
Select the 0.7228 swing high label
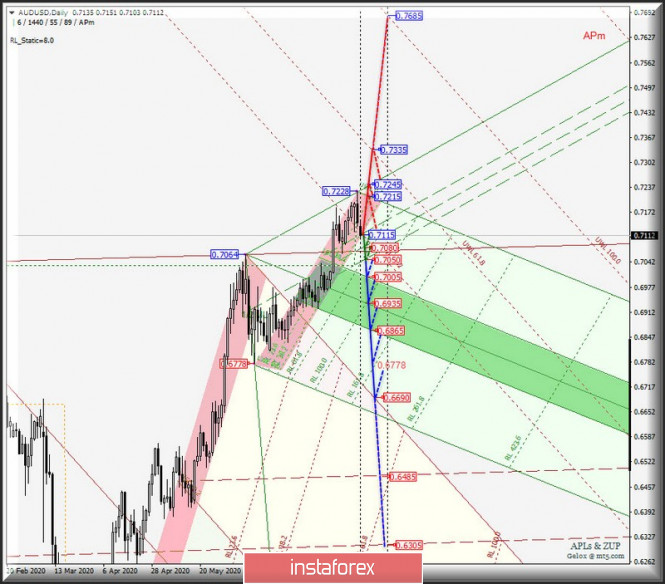click(336, 191)
